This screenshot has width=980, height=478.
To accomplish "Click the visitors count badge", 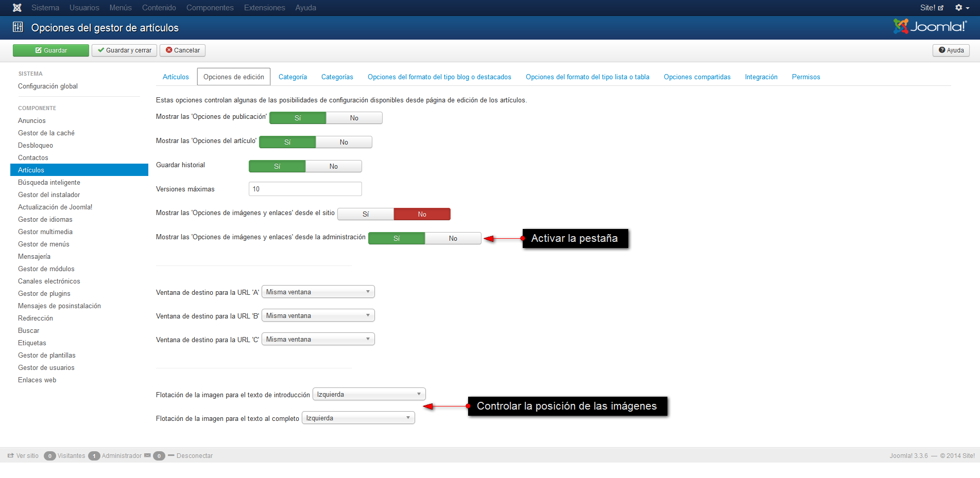I will (x=50, y=456).
